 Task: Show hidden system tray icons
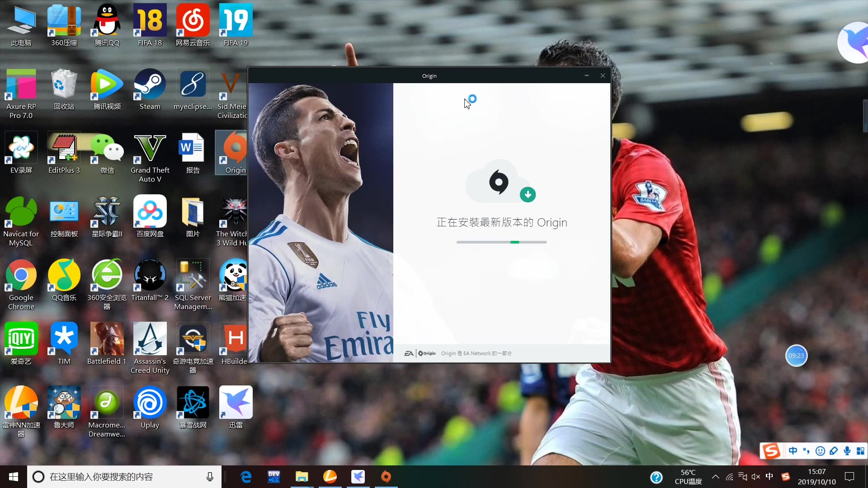[x=716, y=477]
